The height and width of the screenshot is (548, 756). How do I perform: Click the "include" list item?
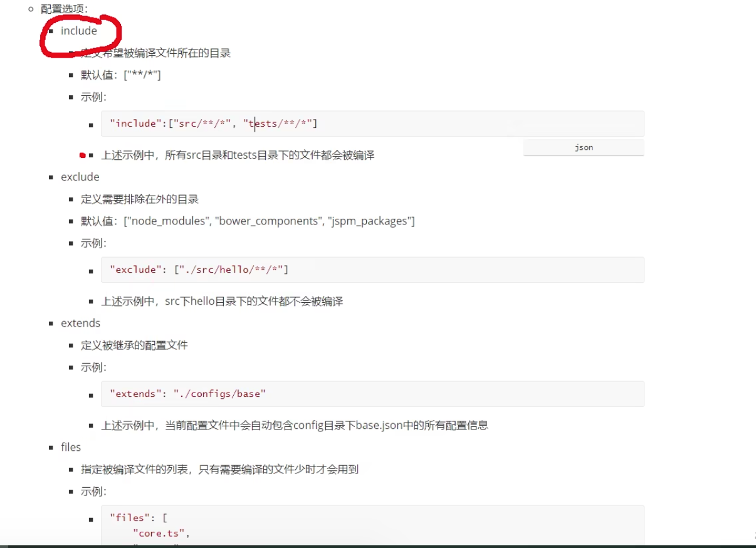(79, 31)
